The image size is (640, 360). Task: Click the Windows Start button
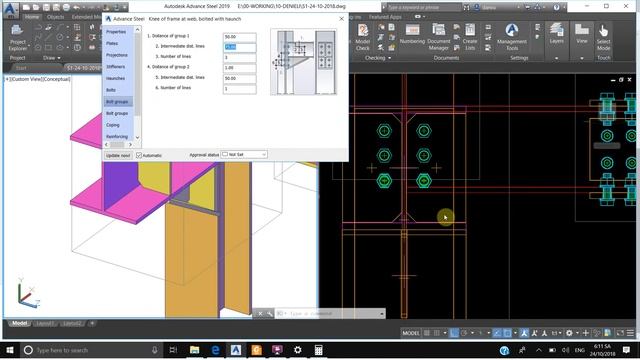coord(9,350)
